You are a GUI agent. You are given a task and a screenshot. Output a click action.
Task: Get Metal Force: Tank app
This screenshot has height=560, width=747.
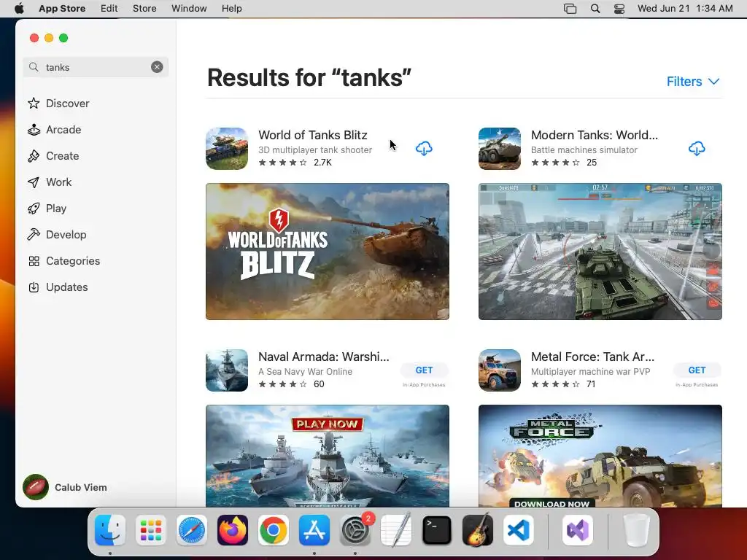pos(697,370)
